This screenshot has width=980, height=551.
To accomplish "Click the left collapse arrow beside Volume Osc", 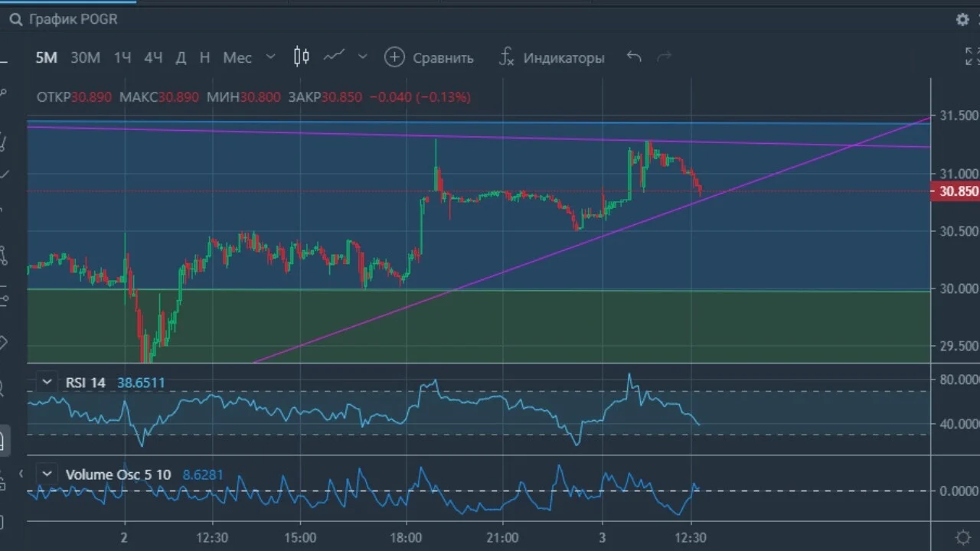I will [x=21, y=474].
